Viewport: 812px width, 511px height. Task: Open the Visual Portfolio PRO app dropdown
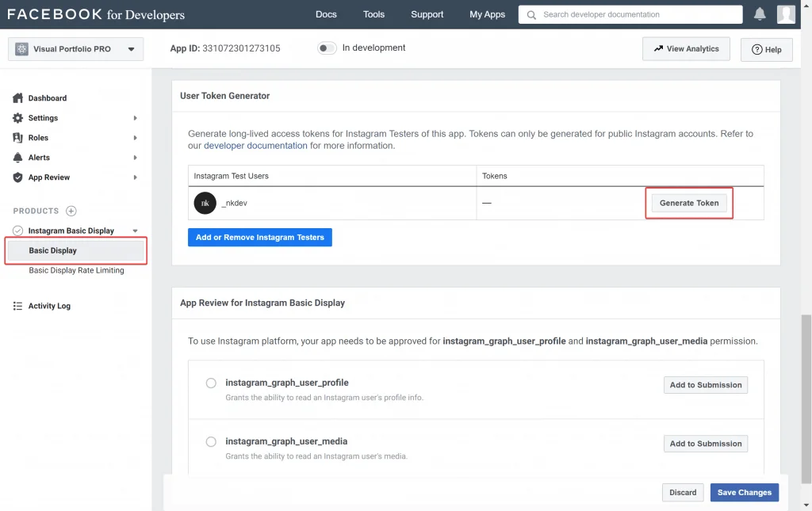(131, 49)
